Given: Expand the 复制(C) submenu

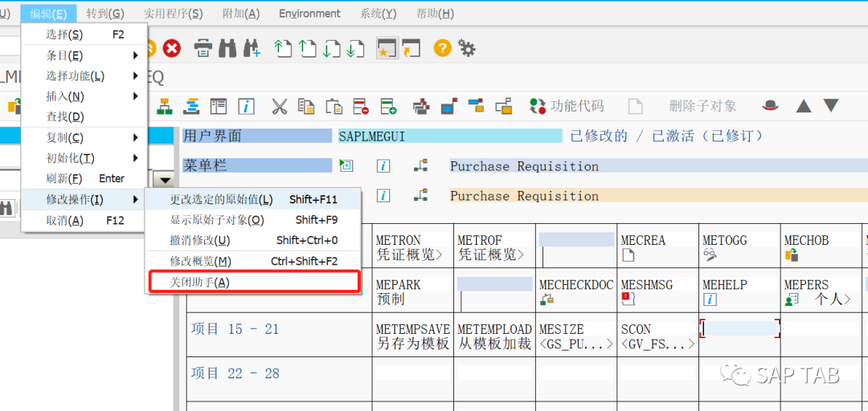Looking at the screenshot, I should pyautogui.click(x=84, y=137).
